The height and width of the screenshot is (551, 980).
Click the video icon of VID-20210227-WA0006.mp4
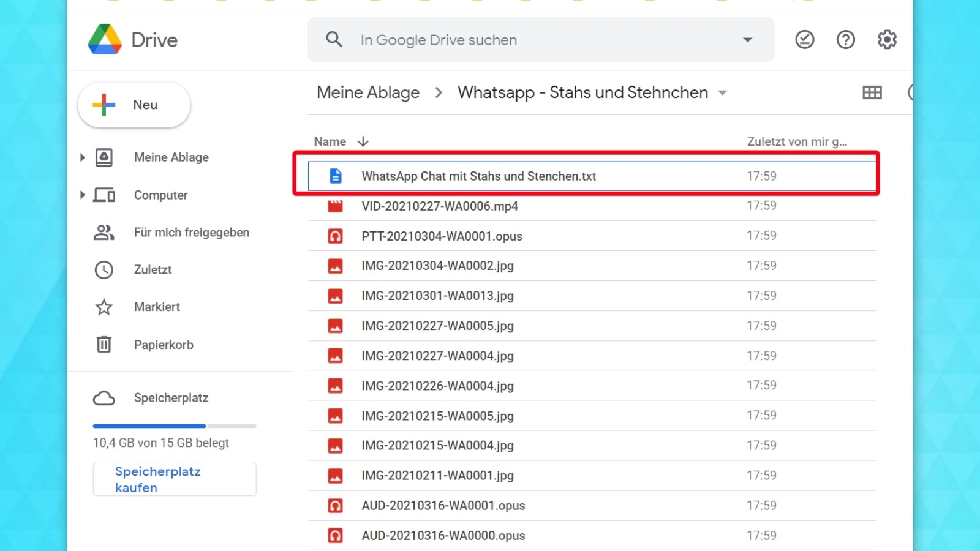(336, 206)
